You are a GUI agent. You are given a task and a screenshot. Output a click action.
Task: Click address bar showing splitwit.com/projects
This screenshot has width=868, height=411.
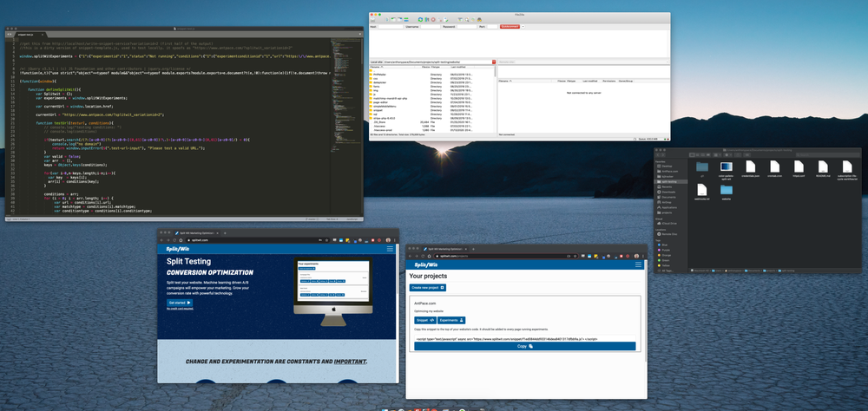coord(506,256)
